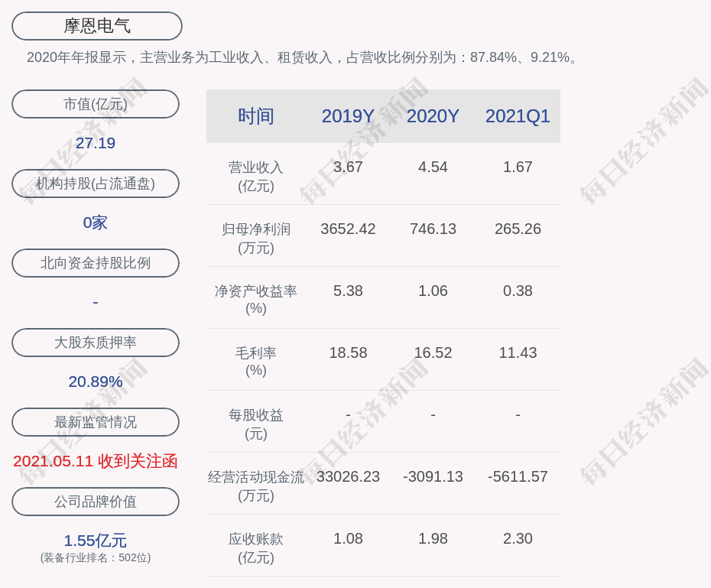This screenshot has width=711, height=588.
Task: Choose the 2021Q1 column header
Action: tap(518, 116)
